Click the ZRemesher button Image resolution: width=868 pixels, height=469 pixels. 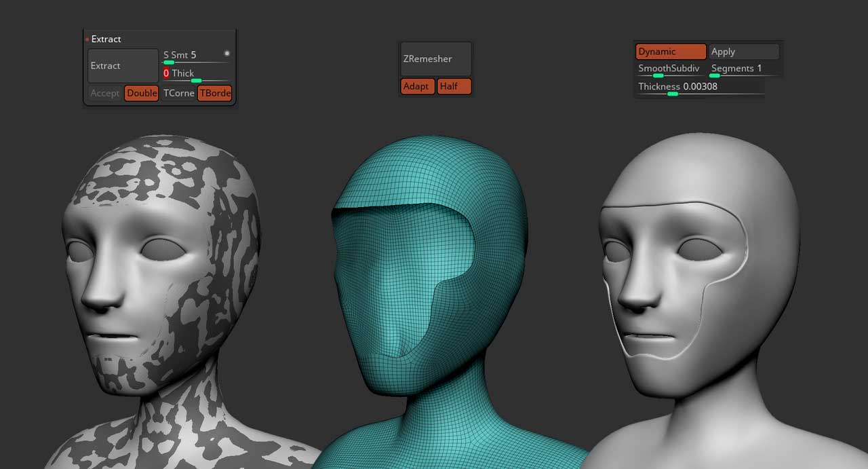pos(436,59)
